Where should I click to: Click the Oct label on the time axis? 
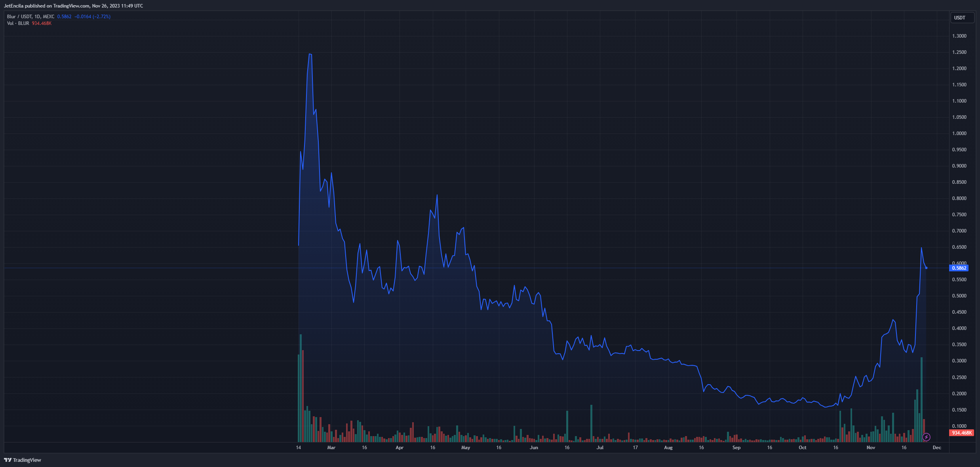click(803, 448)
